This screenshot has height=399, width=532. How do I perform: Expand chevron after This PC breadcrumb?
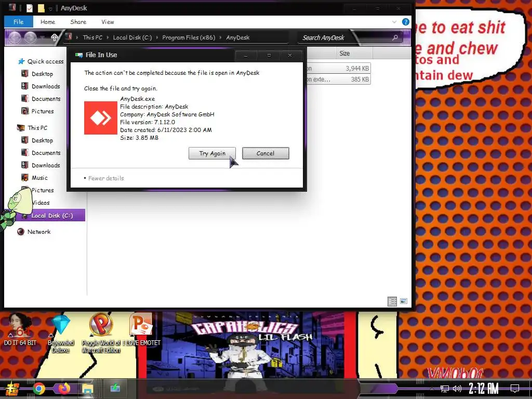click(108, 37)
